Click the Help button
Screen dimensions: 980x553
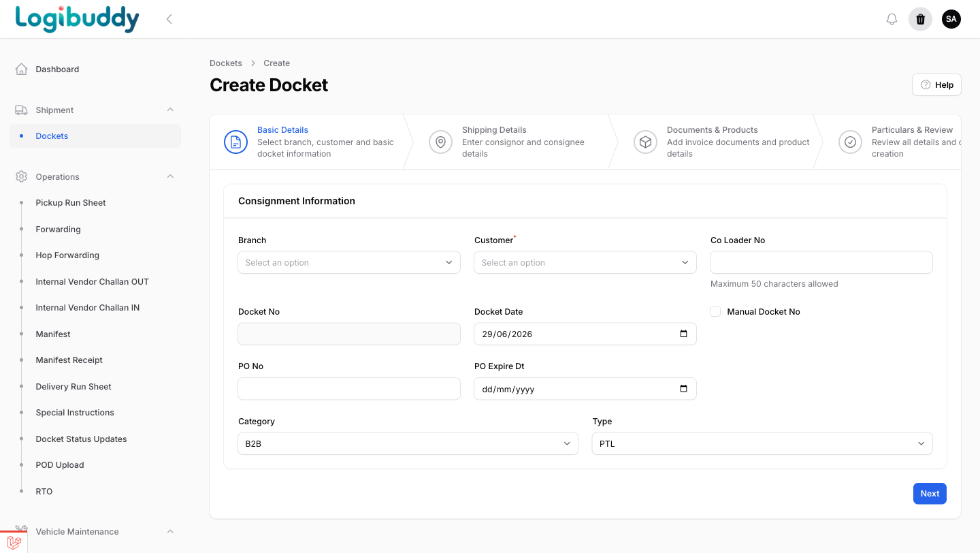point(936,85)
